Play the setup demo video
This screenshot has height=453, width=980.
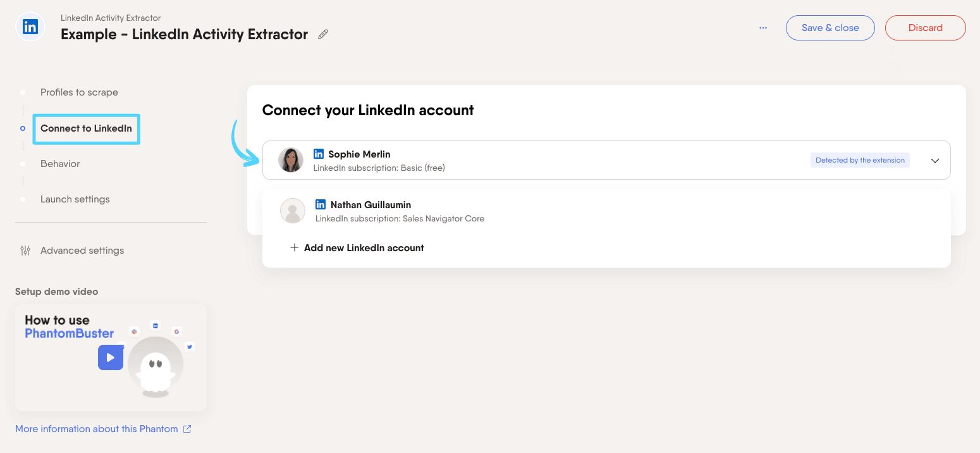[x=110, y=357]
